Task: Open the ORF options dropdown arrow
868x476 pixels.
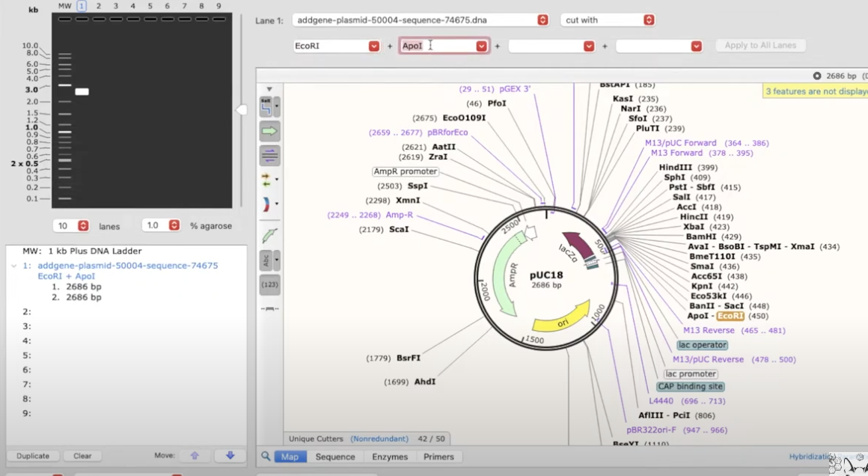Action: 277,180
